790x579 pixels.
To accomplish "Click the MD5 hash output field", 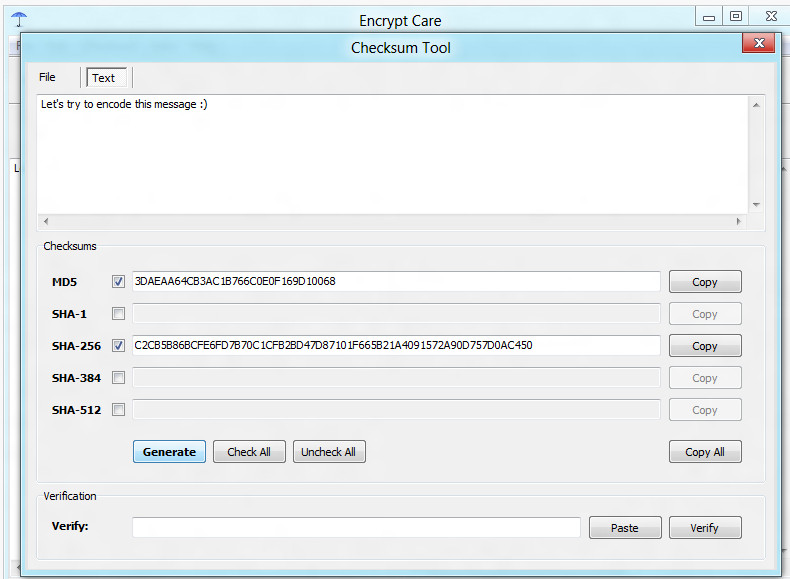I will pyautogui.click(x=396, y=281).
